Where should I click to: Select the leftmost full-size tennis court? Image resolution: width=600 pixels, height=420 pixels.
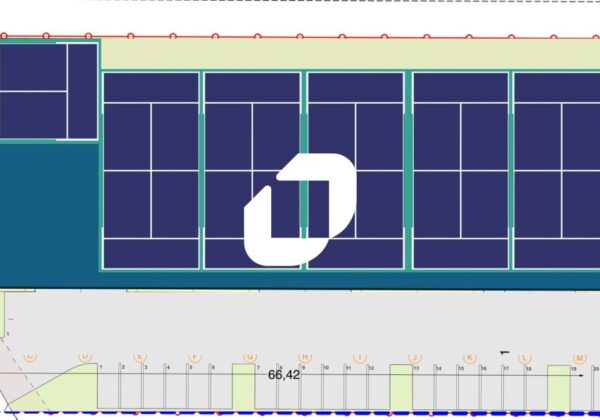150,170
